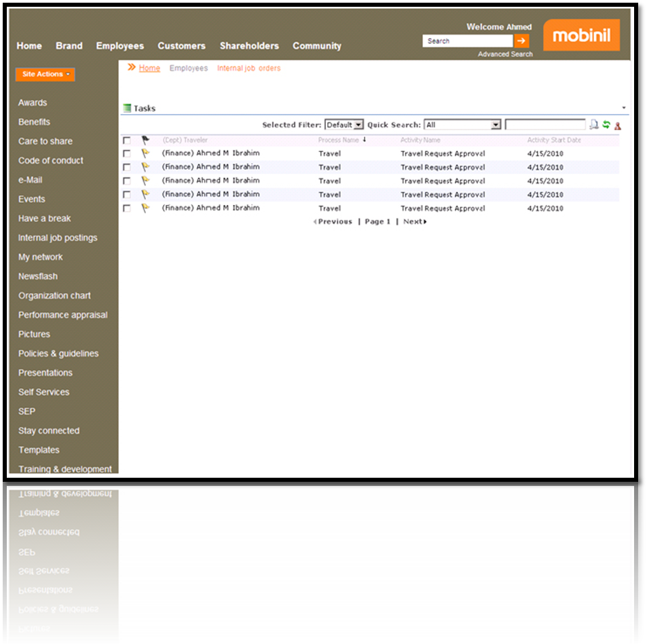Viewport: 647px width, 644px height.
Task: Click the Process Name sort arrow
Action: (x=365, y=140)
